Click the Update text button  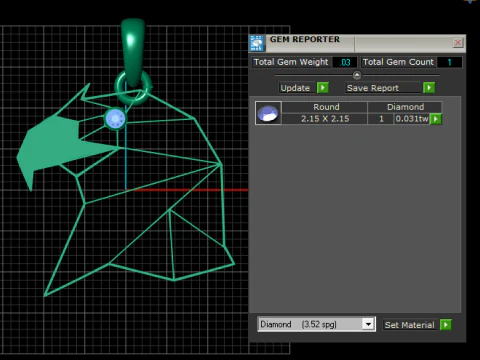[x=295, y=88]
